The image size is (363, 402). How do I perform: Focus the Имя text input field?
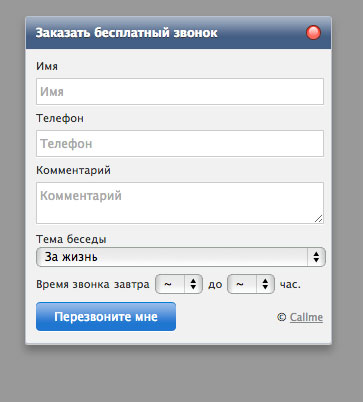pos(180,91)
